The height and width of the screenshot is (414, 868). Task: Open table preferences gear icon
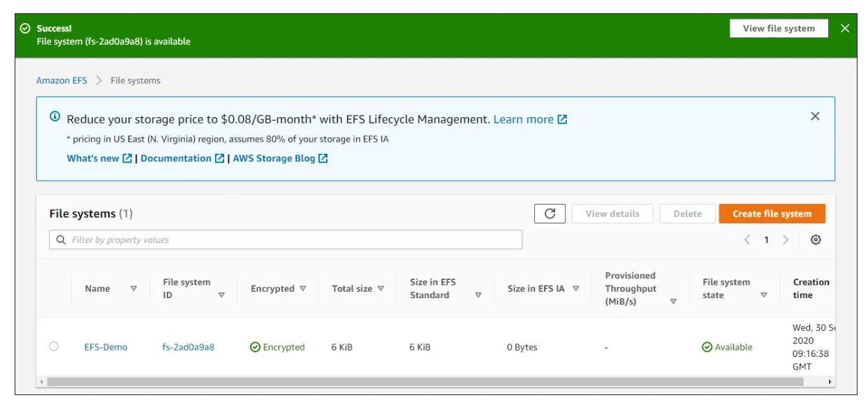tap(816, 240)
